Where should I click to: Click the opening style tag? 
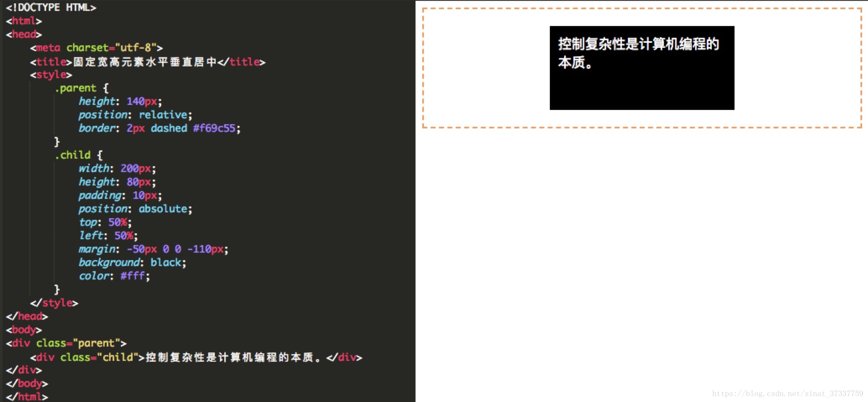pos(51,75)
